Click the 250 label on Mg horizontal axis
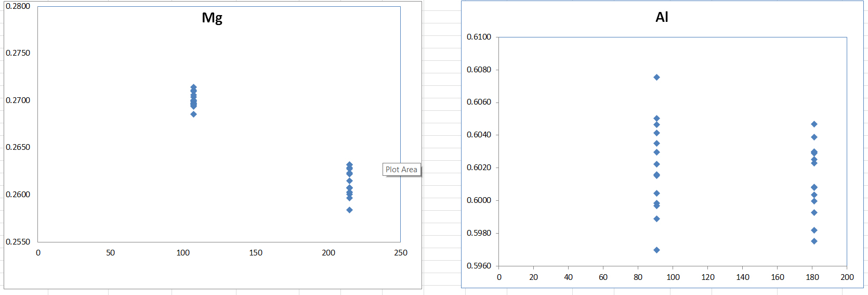The height and width of the screenshot is (295, 868). 401,253
